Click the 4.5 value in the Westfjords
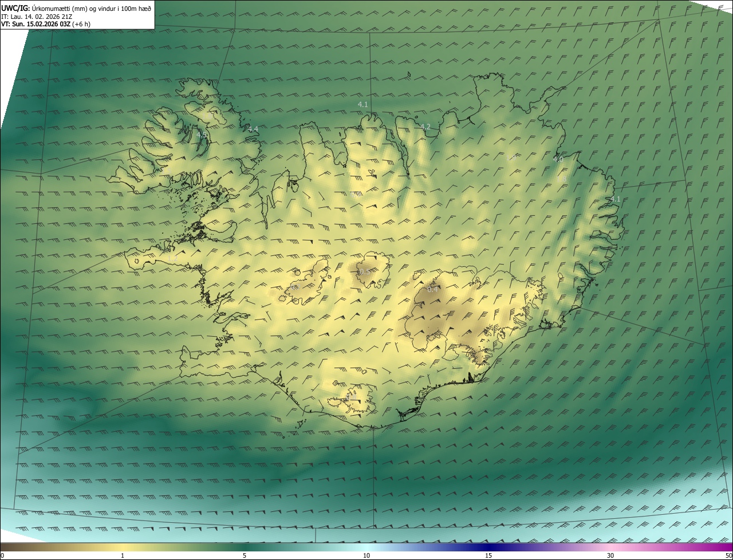The image size is (733, 560). coord(202,135)
